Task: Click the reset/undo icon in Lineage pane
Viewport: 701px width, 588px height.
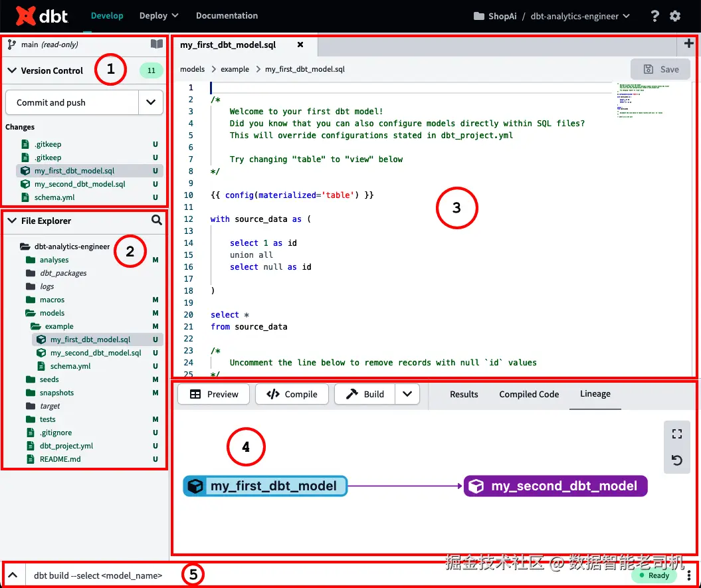Action: click(x=677, y=460)
